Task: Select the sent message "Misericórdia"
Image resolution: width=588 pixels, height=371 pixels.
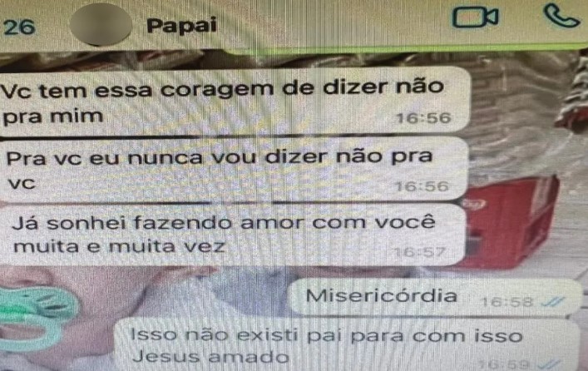Action: click(x=435, y=297)
